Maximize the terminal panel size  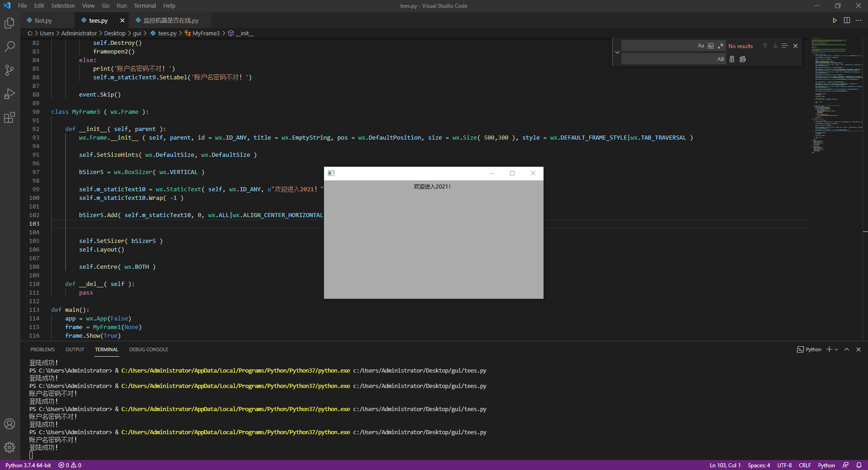[847, 349]
